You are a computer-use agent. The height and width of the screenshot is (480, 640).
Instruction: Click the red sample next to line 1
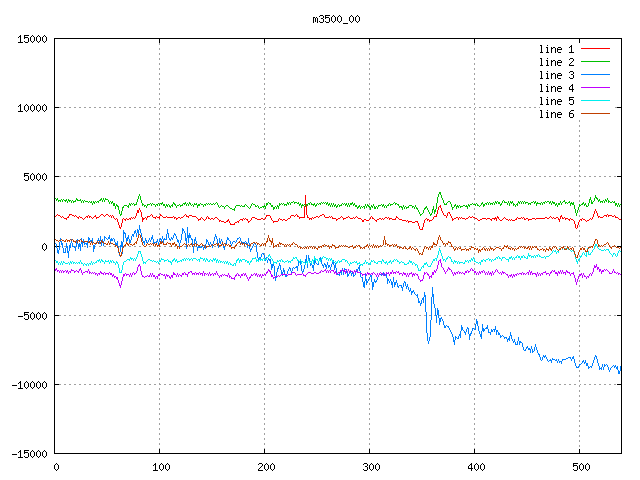click(x=595, y=49)
